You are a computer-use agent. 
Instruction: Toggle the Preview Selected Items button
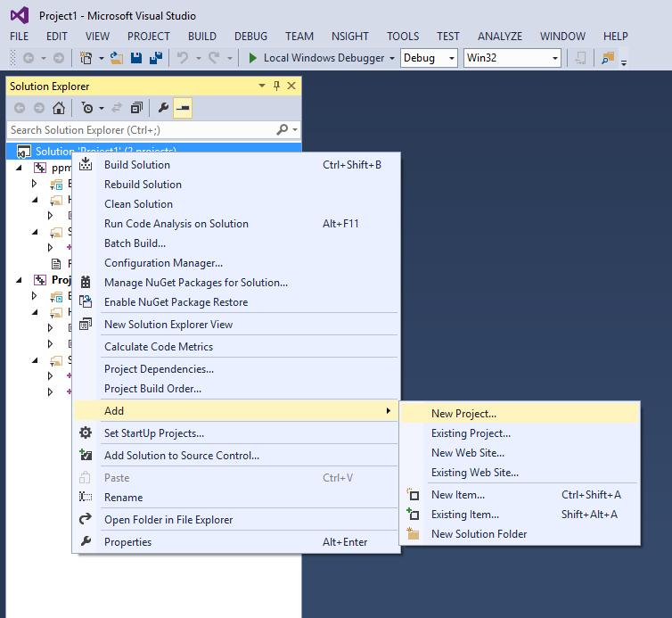[183, 108]
